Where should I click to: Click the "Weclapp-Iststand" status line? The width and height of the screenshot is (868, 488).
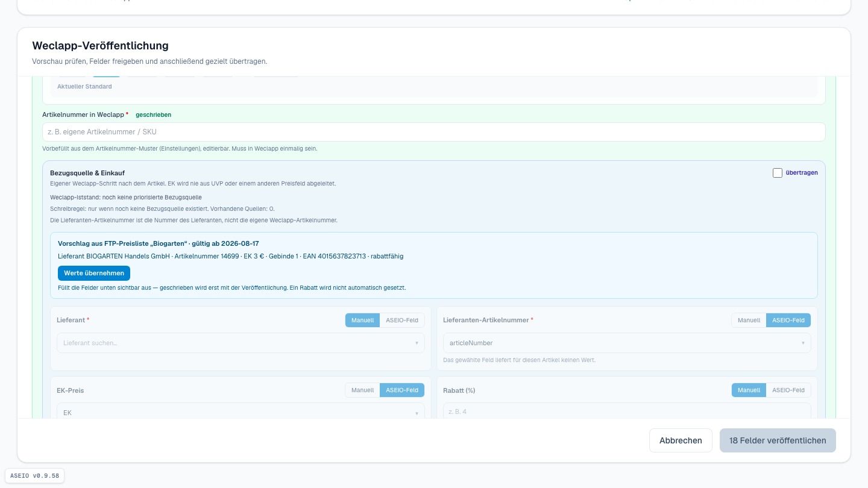pos(126,198)
